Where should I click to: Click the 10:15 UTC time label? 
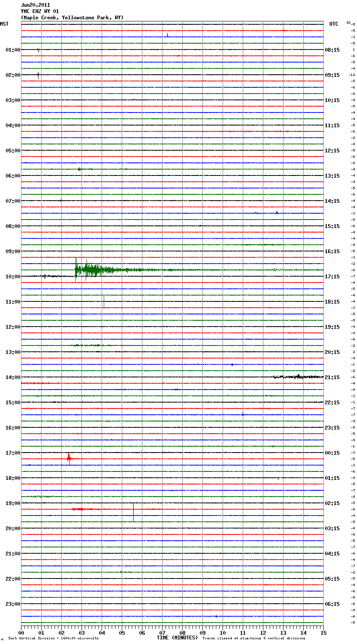(332, 100)
